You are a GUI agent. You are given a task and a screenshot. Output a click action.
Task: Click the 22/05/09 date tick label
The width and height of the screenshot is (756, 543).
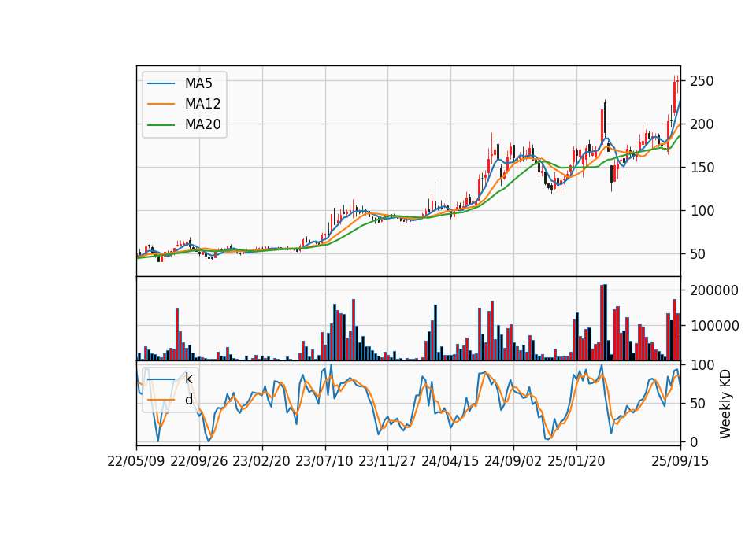[x=136, y=461]
